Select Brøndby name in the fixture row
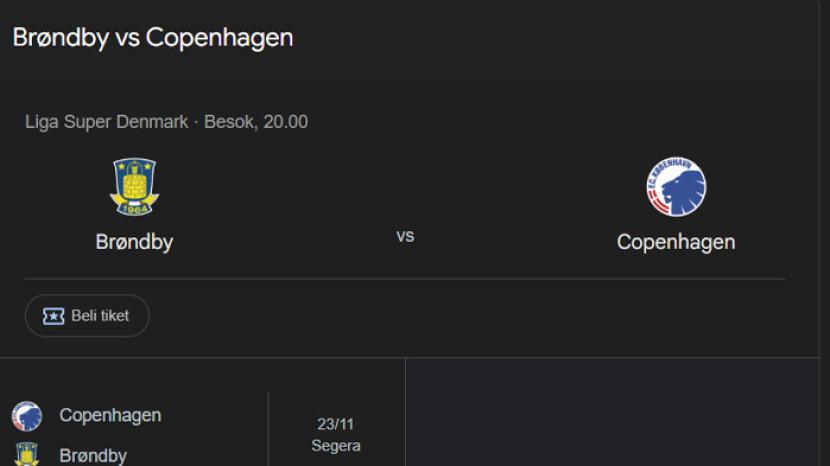 coord(93,456)
